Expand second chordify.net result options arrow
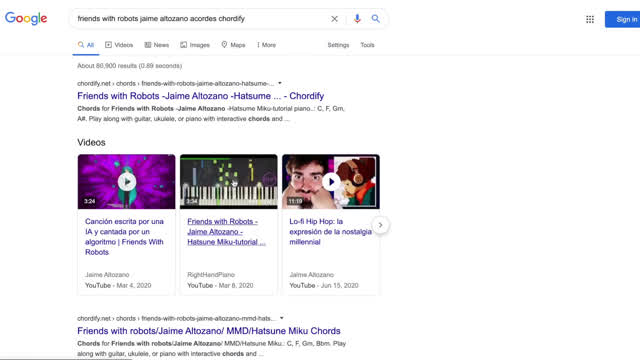This screenshot has width=640, height=360. [x=282, y=318]
